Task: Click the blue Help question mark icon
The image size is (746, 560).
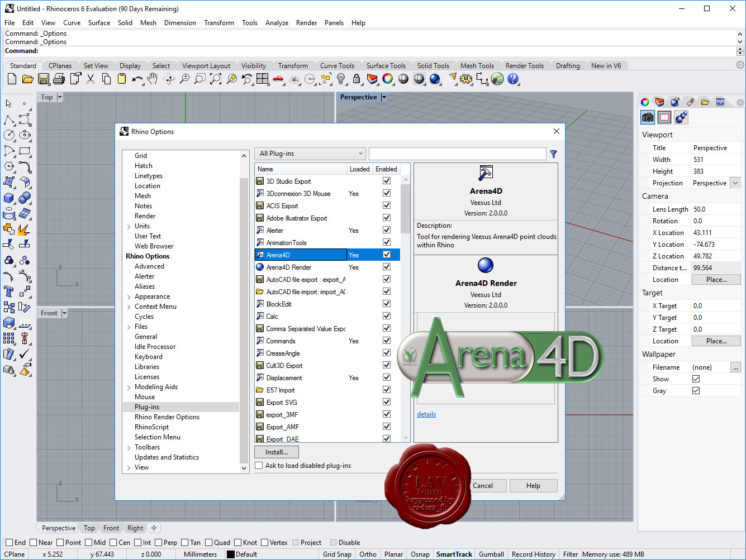Action: [x=513, y=79]
